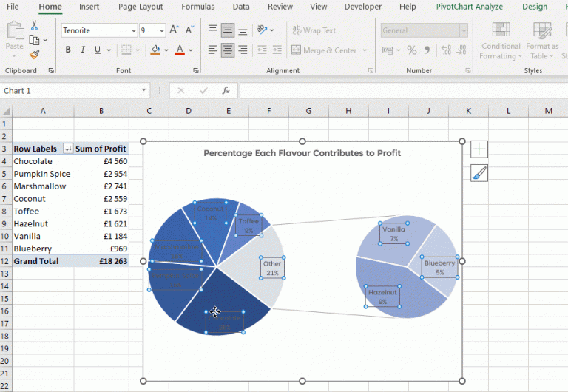Select Center horizontal alignment icon

(228, 50)
